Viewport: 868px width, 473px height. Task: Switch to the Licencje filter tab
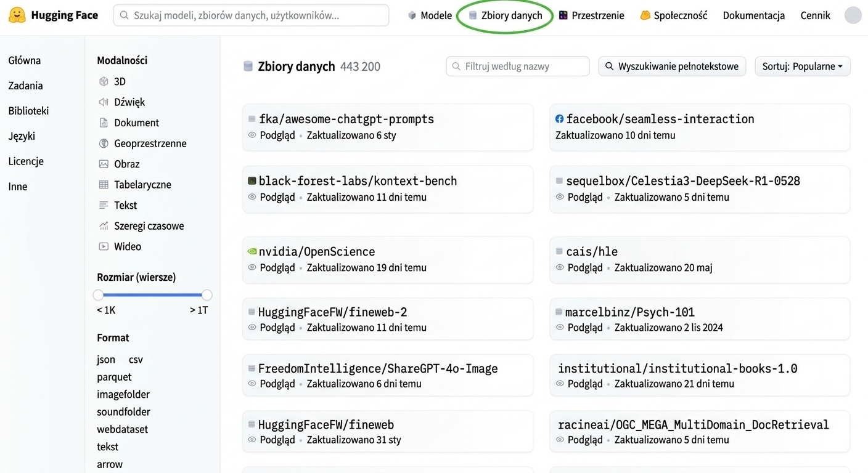tap(26, 161)
